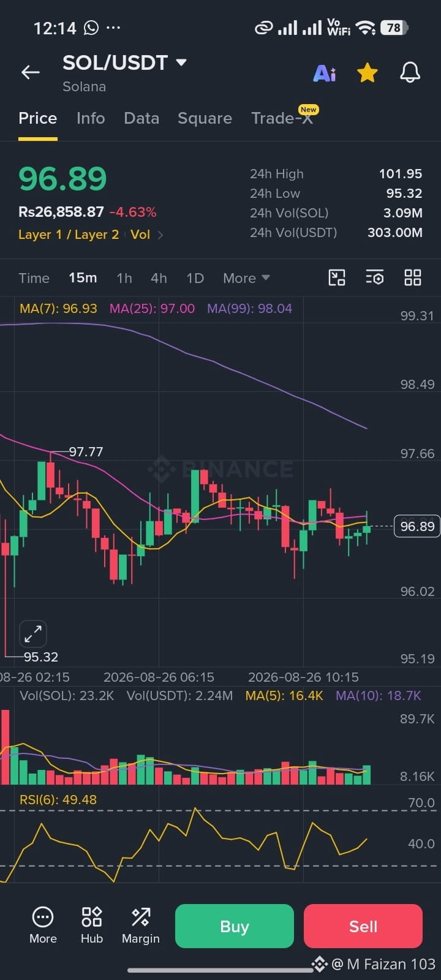Tap the 95.32 low price marker
This screenshot has height=980, width=441.
pos(41,657)
